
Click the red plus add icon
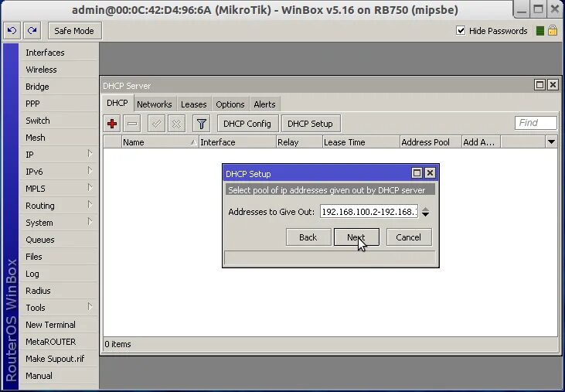point(112,124)
